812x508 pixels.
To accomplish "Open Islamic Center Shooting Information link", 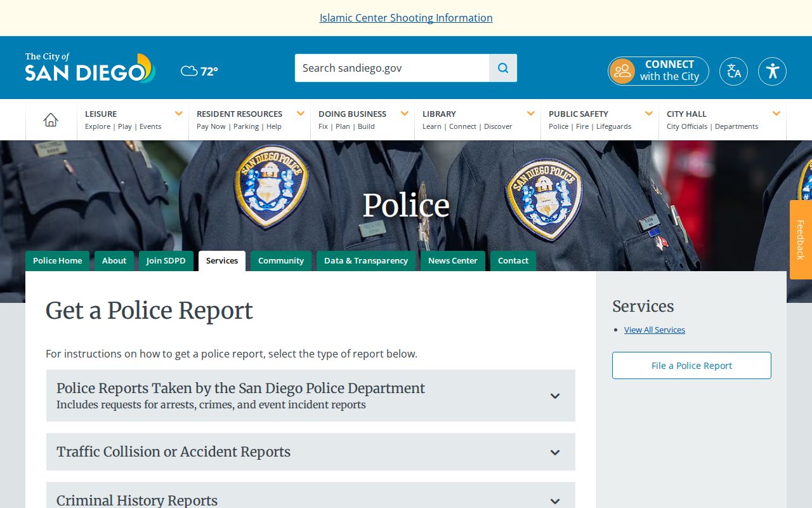I will point(406,18).
